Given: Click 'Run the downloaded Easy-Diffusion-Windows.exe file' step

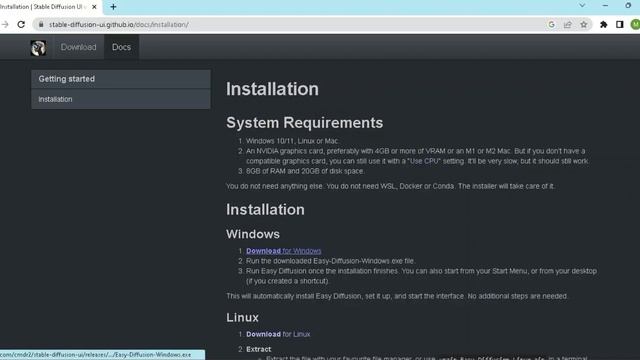Looking at the screenshot, I should pyautogui.click(x=331, y=261).
